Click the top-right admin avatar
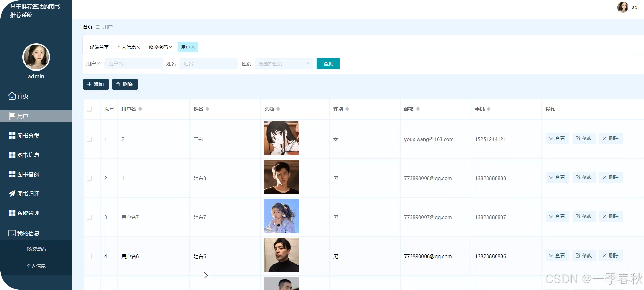The width and height of the screenshot is (644, 290). tap(623, 7)
